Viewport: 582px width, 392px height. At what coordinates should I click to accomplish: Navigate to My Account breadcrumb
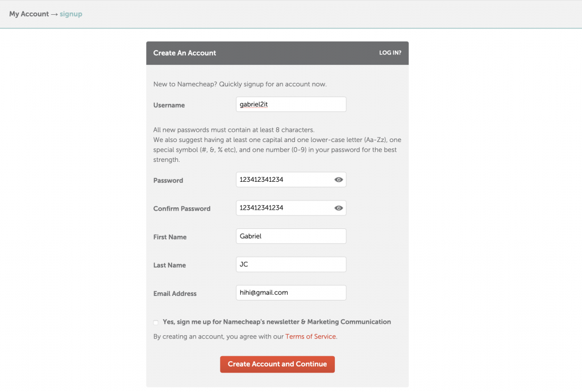[x=29, y=14]
